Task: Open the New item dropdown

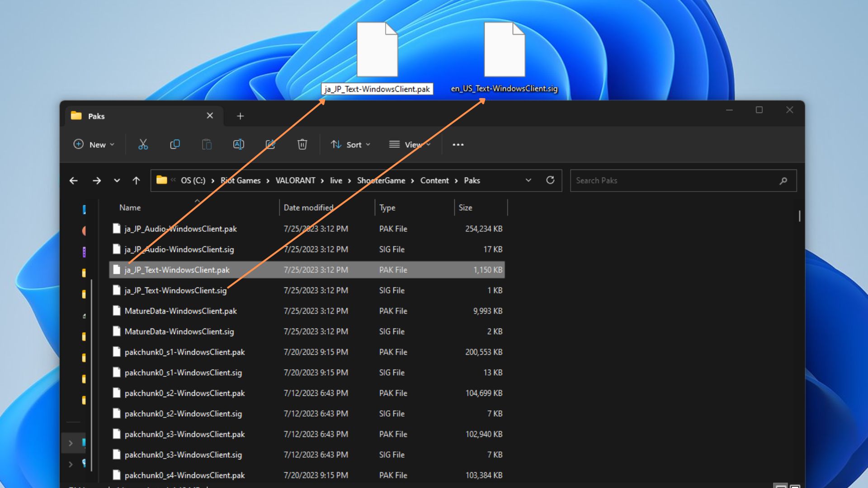Action: [94, 145]
